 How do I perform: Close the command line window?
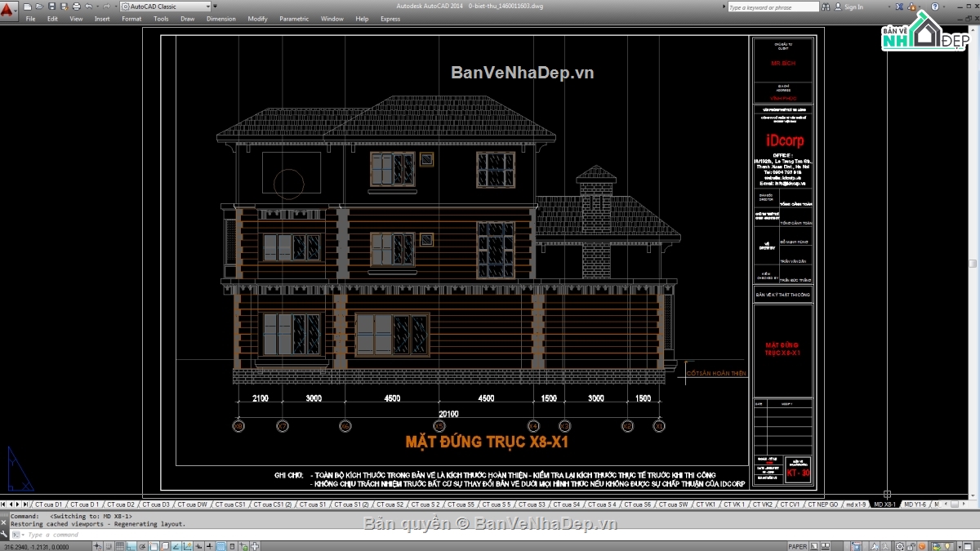coord(3,522)
